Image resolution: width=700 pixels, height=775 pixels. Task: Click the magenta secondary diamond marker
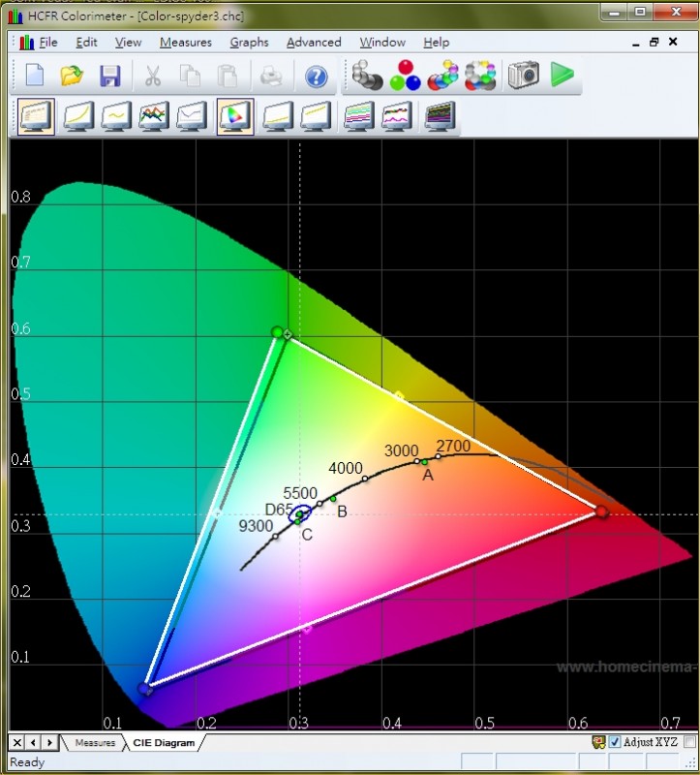pos(307,629)
